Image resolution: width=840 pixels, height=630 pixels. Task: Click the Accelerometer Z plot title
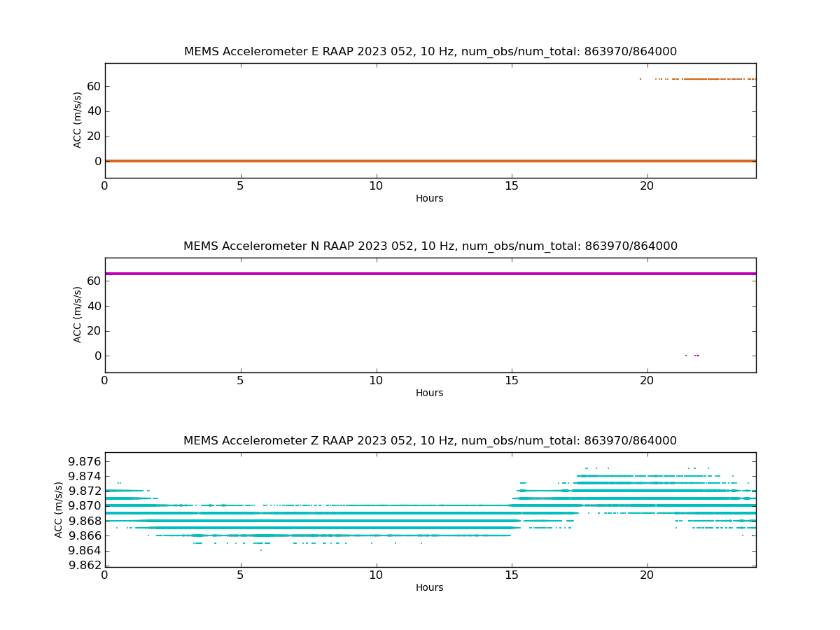click(x=430, y=441)
